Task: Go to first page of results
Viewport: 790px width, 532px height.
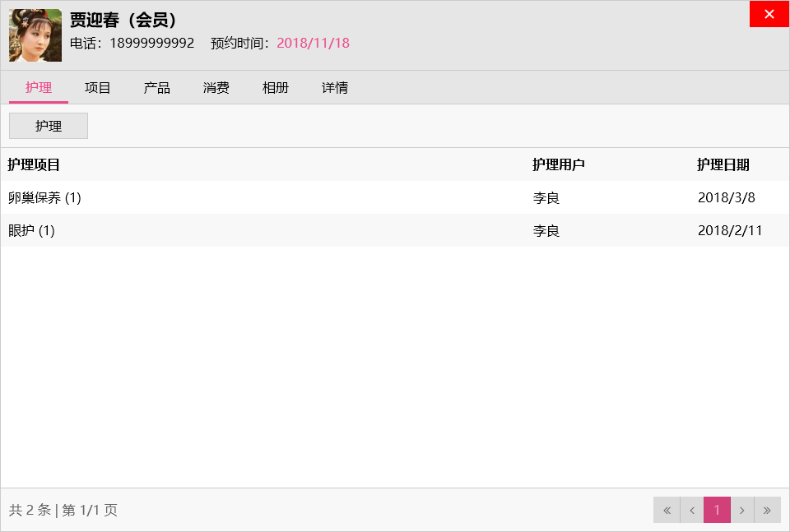Action: pyautogui.click(x=667, y=510)
